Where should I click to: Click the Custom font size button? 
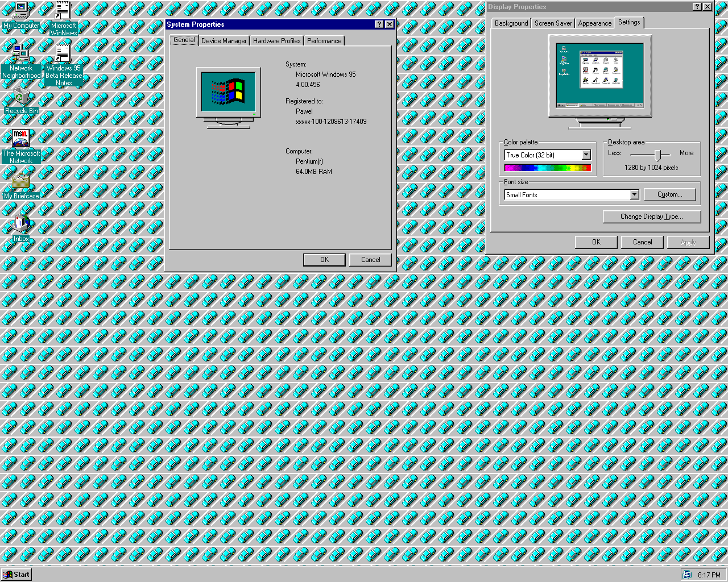[x=670, y=194]
